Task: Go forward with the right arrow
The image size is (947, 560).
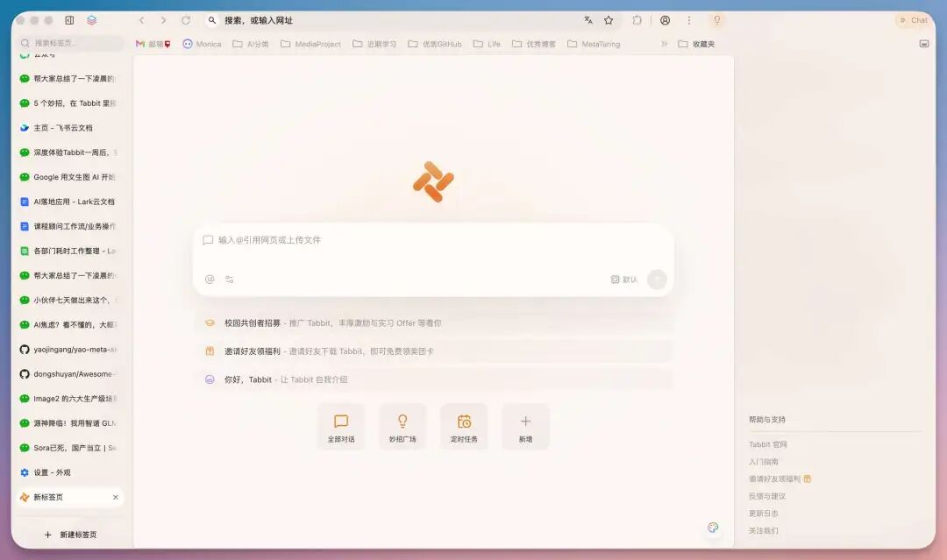Action: 163,20
